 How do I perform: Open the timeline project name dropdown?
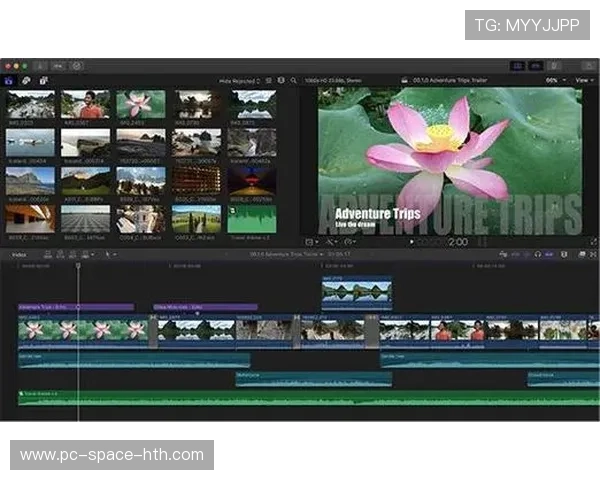tap(287, 254)
